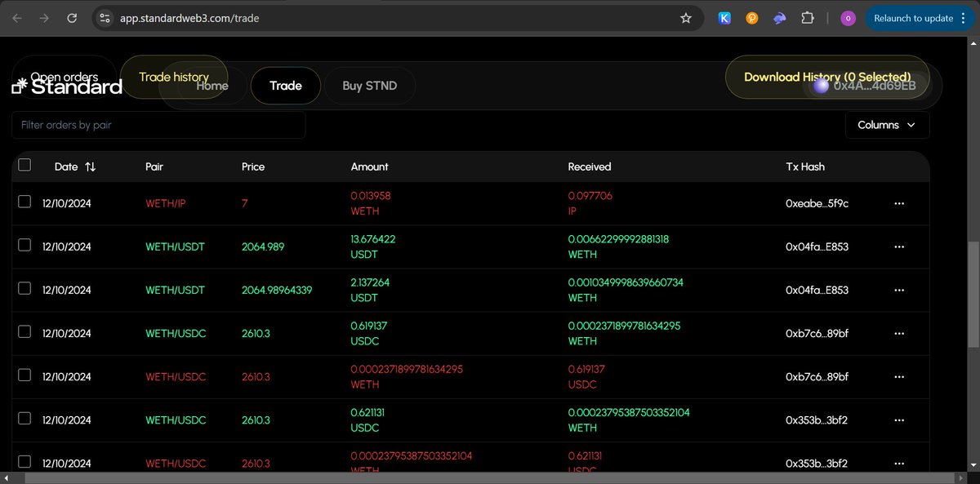Reload the page with the refresh icon
980x484 pixels.
click(72, 18)
